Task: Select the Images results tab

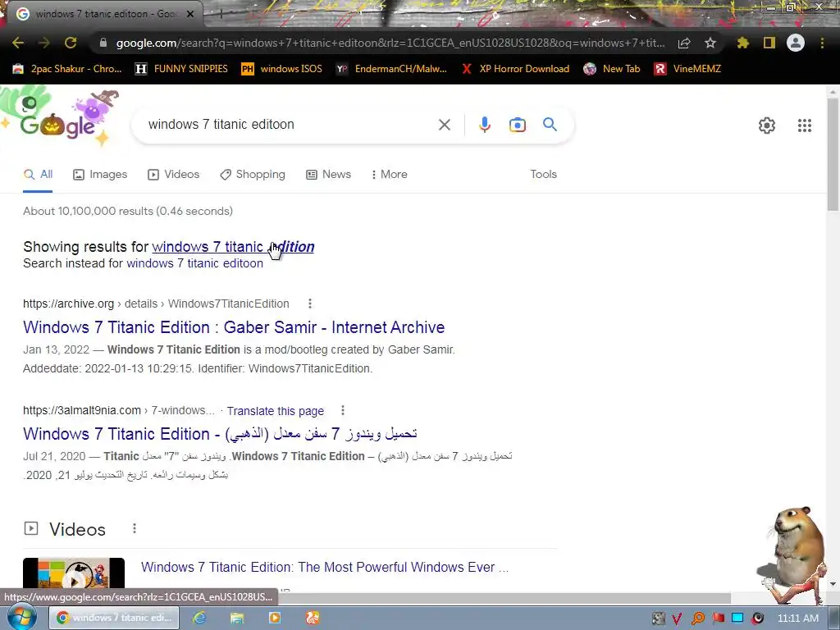Action: tap(100, 174)
